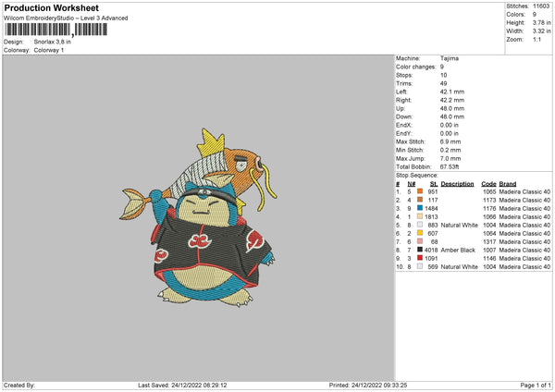Click stitch count 1484 in row 3

coord(431,208)
